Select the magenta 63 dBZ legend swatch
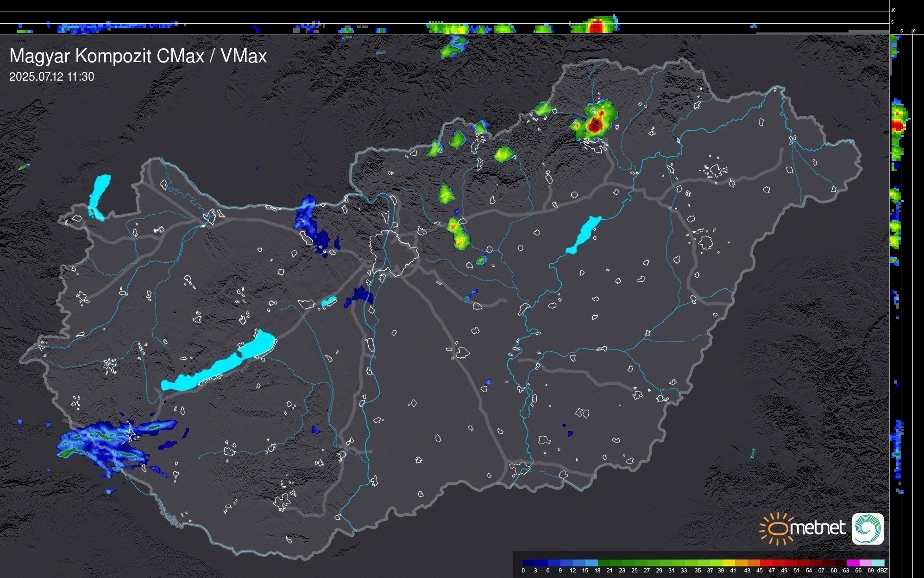924x578 pixels. point(853,563)
